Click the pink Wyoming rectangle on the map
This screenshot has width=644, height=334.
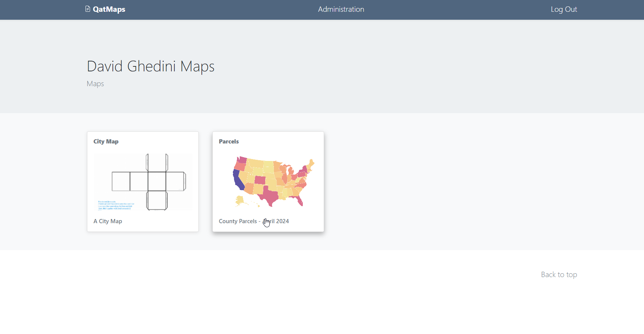[x=260, y=180]
